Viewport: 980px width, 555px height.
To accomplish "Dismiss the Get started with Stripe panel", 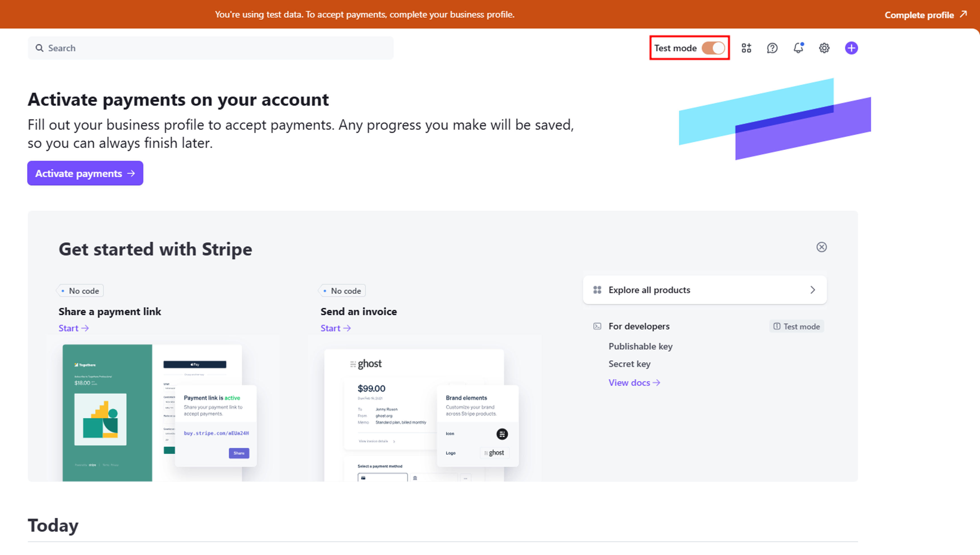I will 821,247.
